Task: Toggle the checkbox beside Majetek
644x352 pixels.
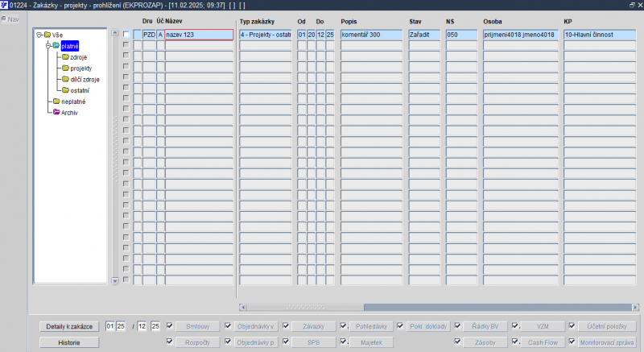Action: pyautogui.click(x=344, y=342)
